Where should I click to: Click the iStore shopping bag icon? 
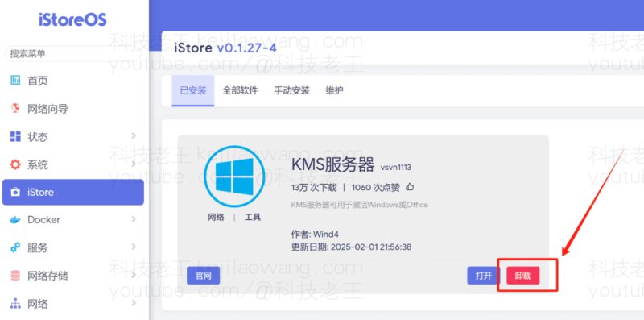pos(15,192)
